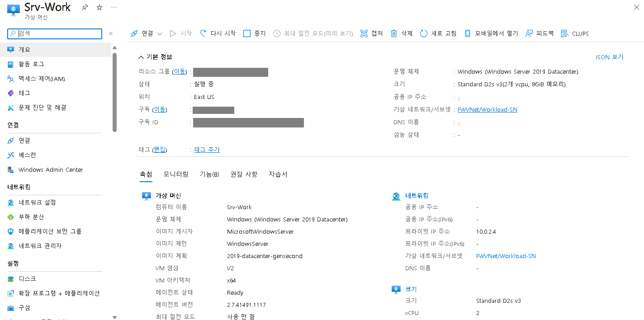Screen dimensions: 644x320
Task: Click 이동 link beside 구독
Action: 159,109
